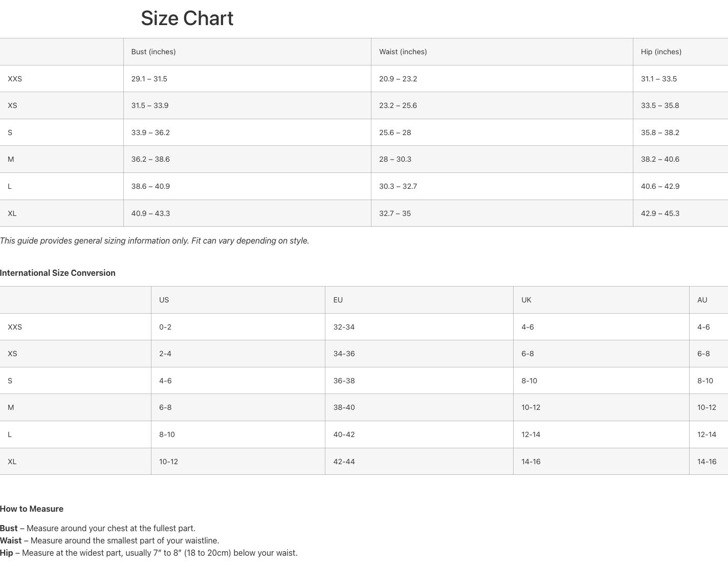The width and height of the screenshot is (728, 567).
Task: Click the Hip (inches) column header
Action: [661, 52]
